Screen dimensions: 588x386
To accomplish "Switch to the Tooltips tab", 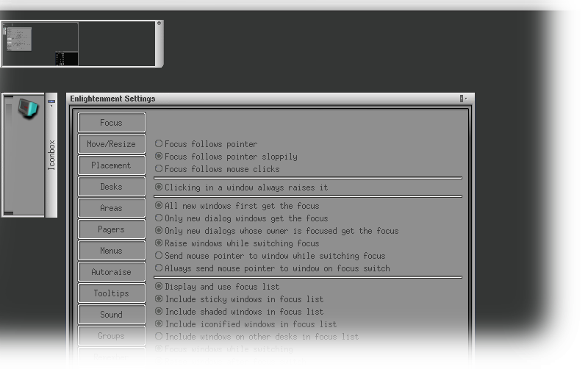I will (x=112, y=293).
